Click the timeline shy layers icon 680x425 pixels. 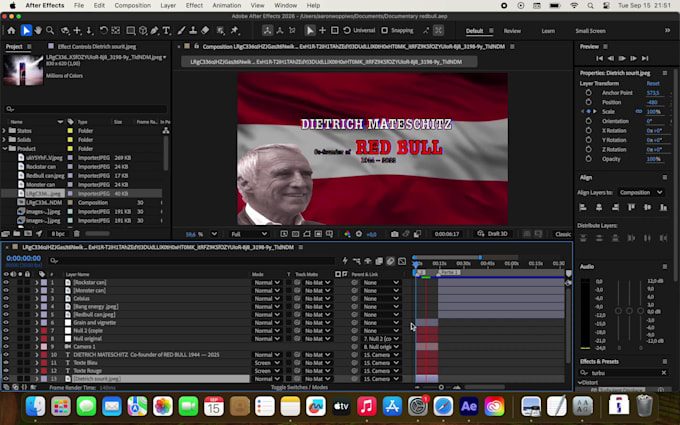pyautogui.click(x=368, y=261)
